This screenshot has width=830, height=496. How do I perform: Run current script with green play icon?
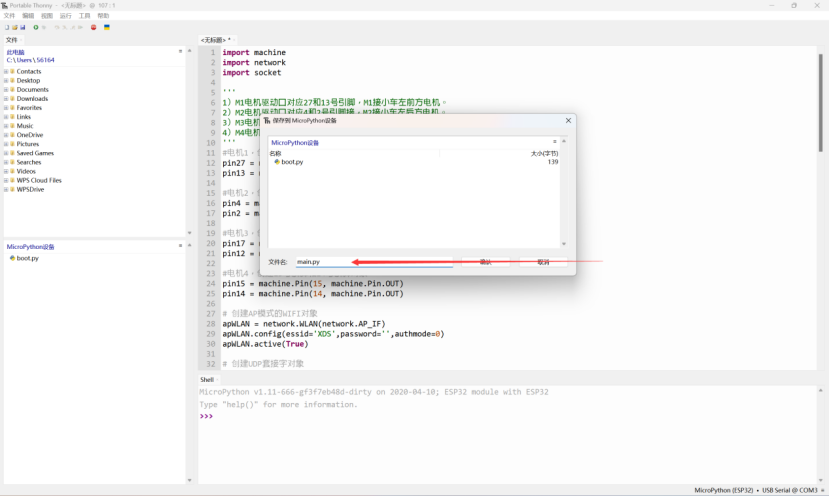tap(36, 27)
